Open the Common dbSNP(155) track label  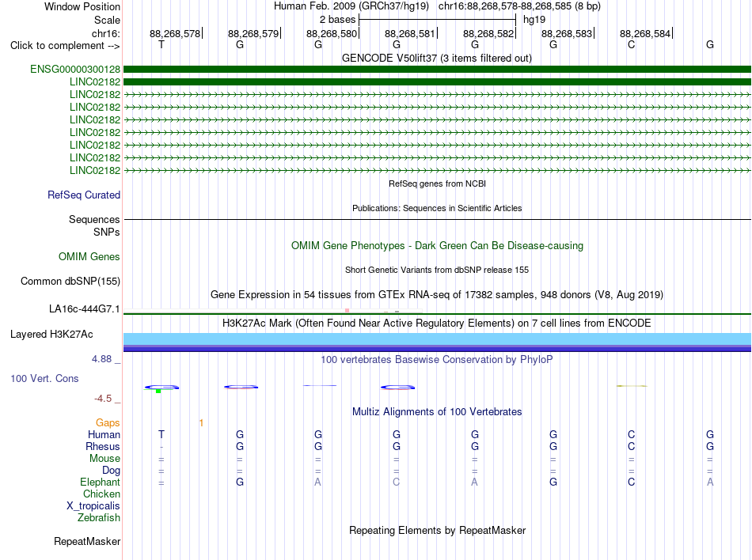(70, 282)
